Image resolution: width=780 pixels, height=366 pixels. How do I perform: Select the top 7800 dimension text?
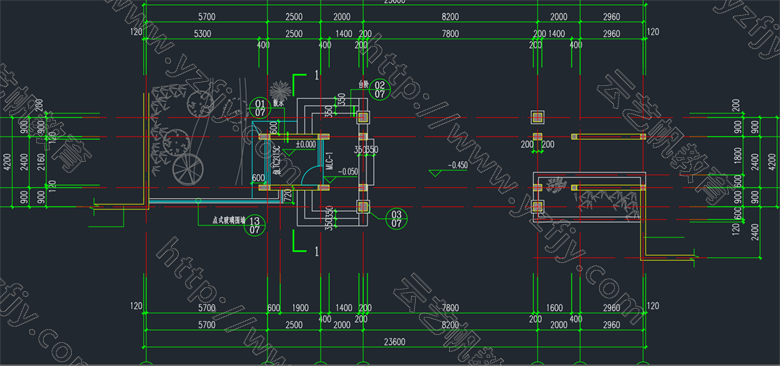450,34
